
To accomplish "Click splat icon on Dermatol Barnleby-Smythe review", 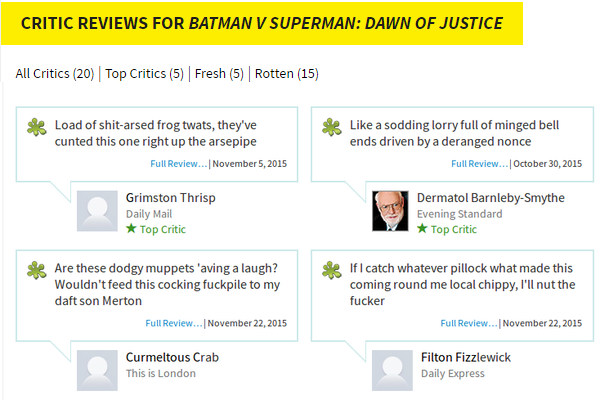I will pos(332,127).
